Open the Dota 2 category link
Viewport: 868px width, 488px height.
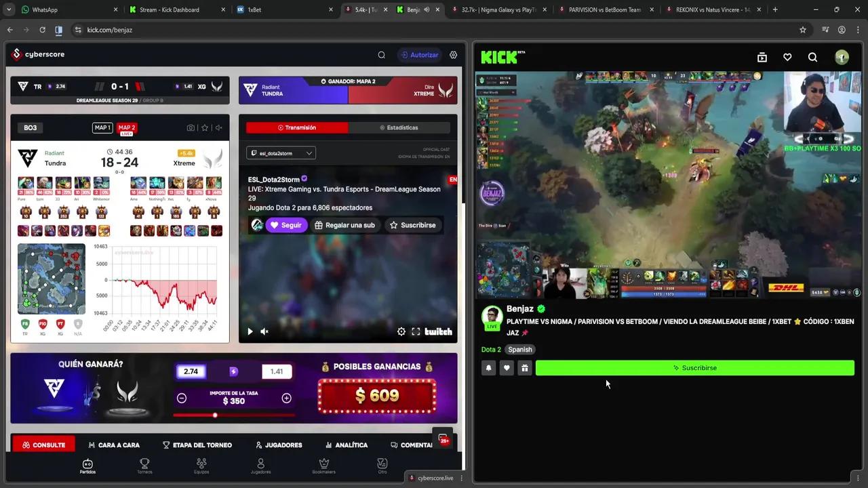tap(491, 350)
